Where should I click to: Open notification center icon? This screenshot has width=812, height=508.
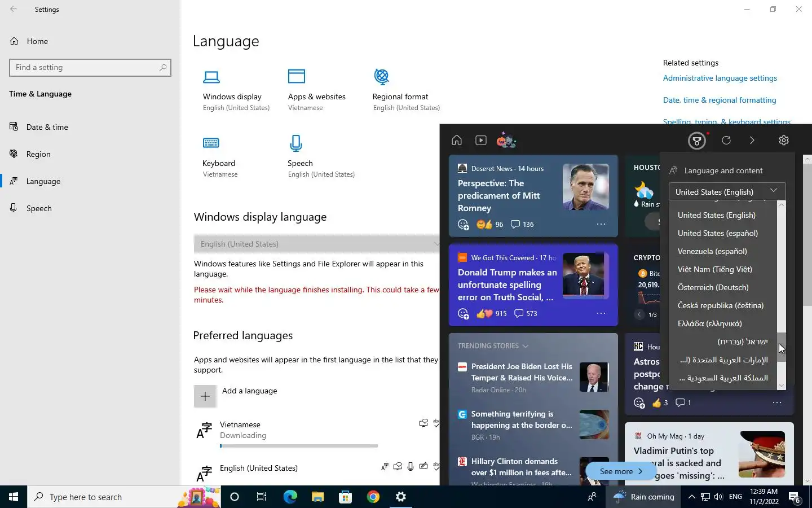pyautogui.click(x=795, y=497)
